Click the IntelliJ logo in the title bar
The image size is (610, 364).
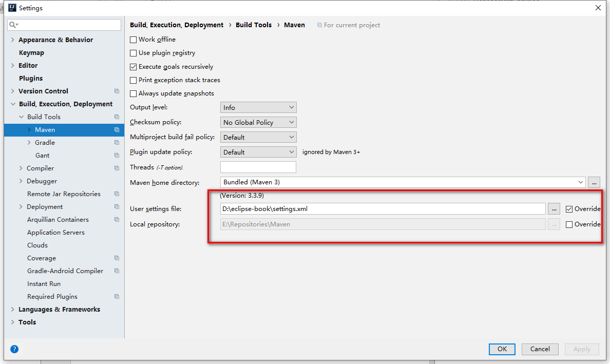pos(12,8)
